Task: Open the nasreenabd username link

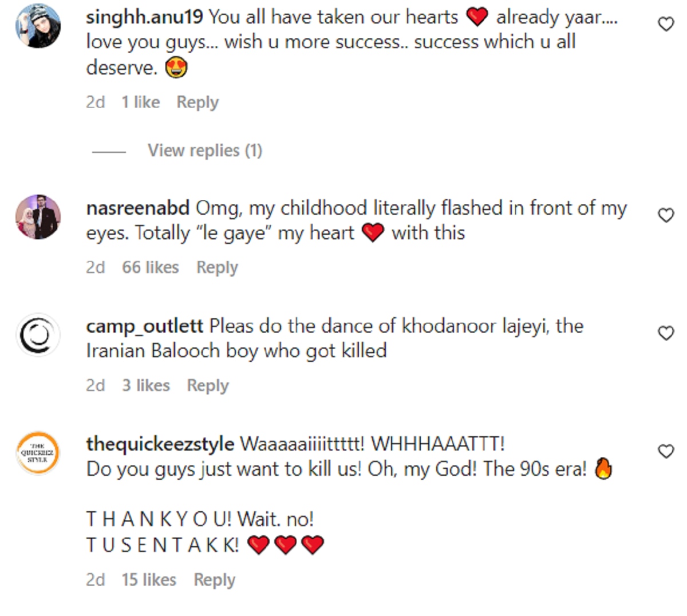Action: [137, 208]
